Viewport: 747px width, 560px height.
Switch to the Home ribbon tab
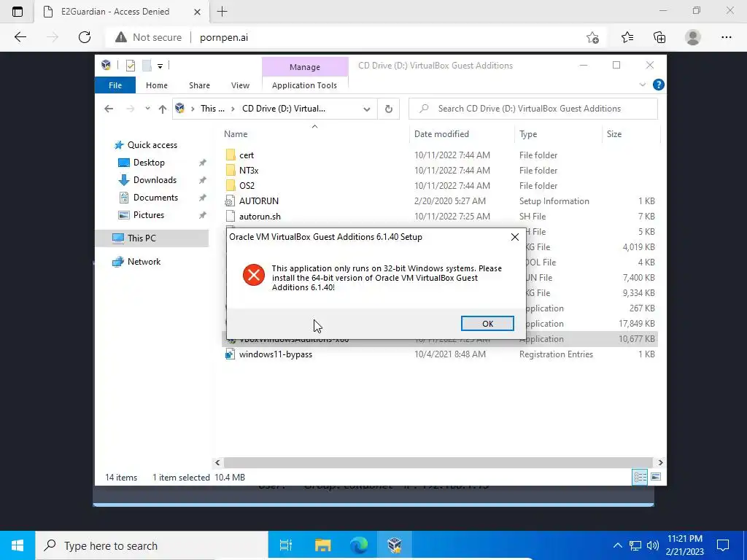157,85
